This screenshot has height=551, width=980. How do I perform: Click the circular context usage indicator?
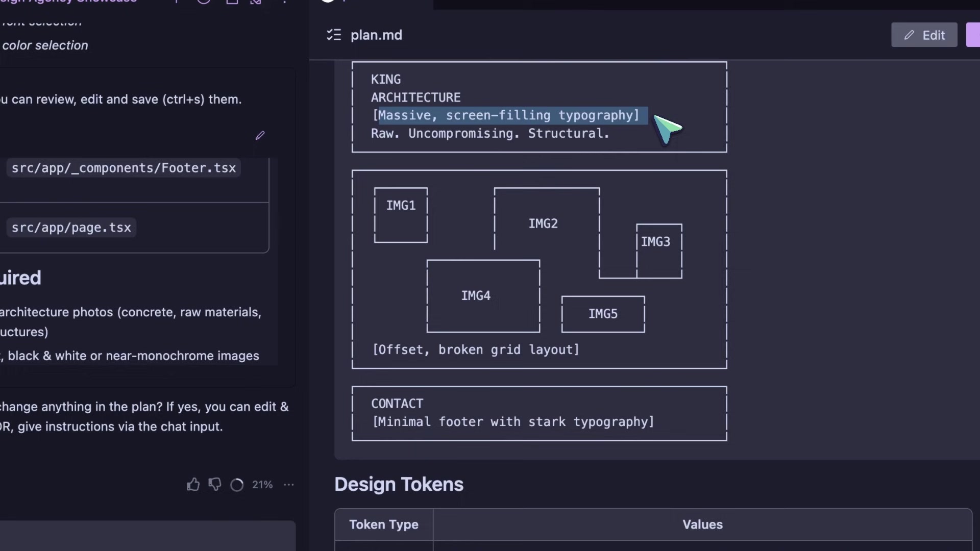pyautogui.click(x=237, y=485)
